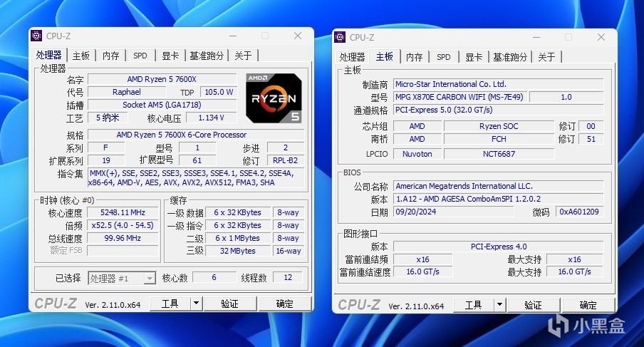The image size is (644, 347).
Task: Click MPG X870E CARBON WIFI model field
Action: pos(460,97)
